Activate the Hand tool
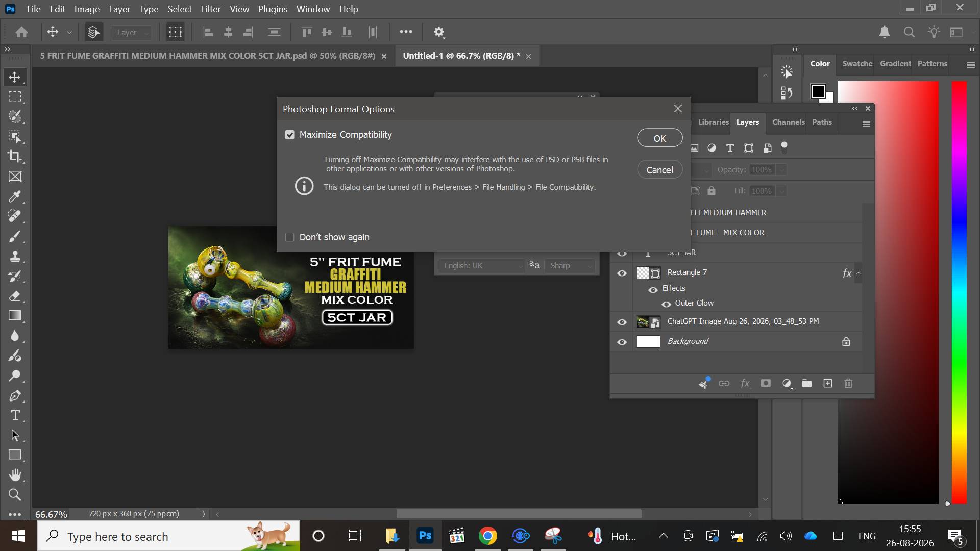This screenshot has width=980, height=551. pyautogui.click(x=15, y=475)
